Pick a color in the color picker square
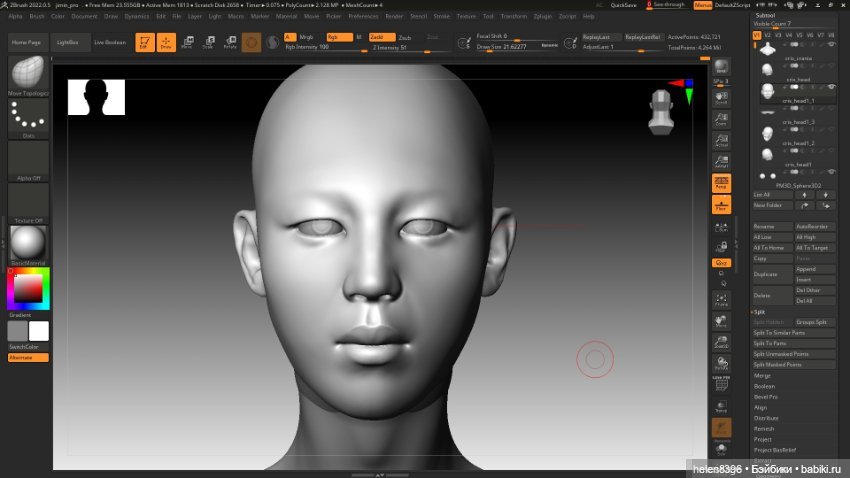The width and height of the screenshot is (850, 478). click(x=28, y=289)
